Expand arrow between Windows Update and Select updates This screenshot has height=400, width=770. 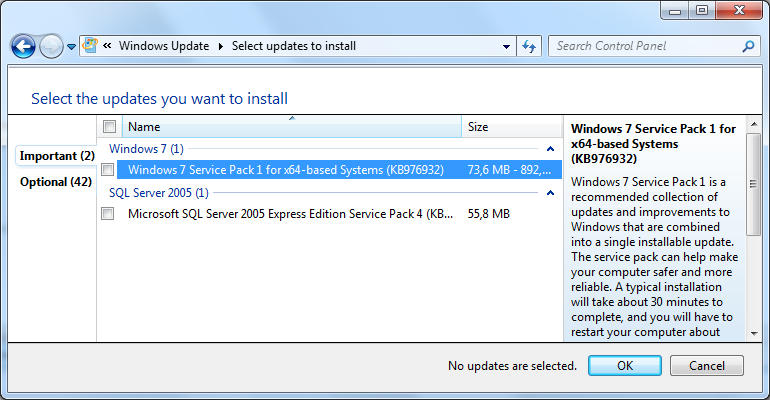pos(220,46)
